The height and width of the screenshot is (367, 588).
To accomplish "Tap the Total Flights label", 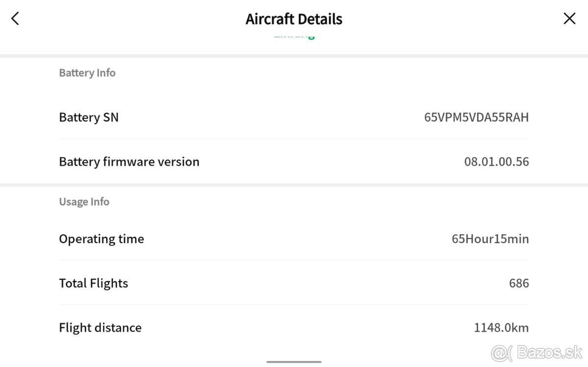I will [93, 283].
